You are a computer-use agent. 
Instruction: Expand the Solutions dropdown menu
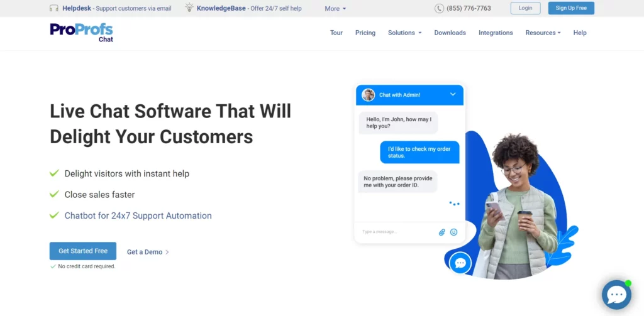click(404, 33)
